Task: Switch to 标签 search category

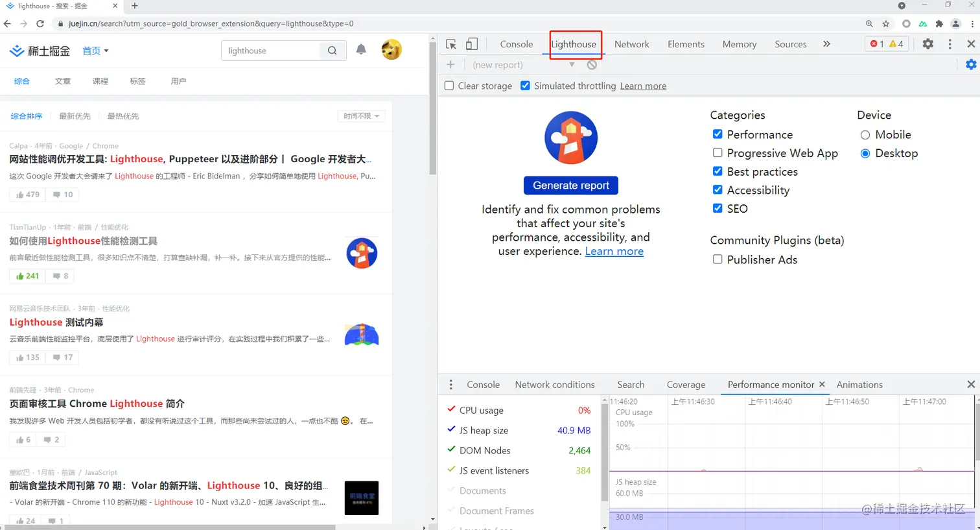Action: click(137, 81)
